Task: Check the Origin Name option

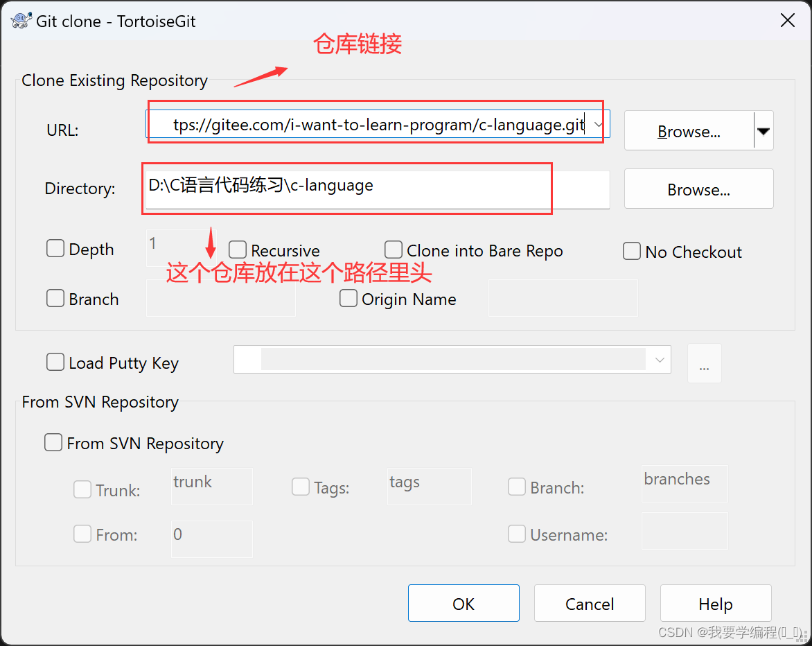Action: (348, 298)
